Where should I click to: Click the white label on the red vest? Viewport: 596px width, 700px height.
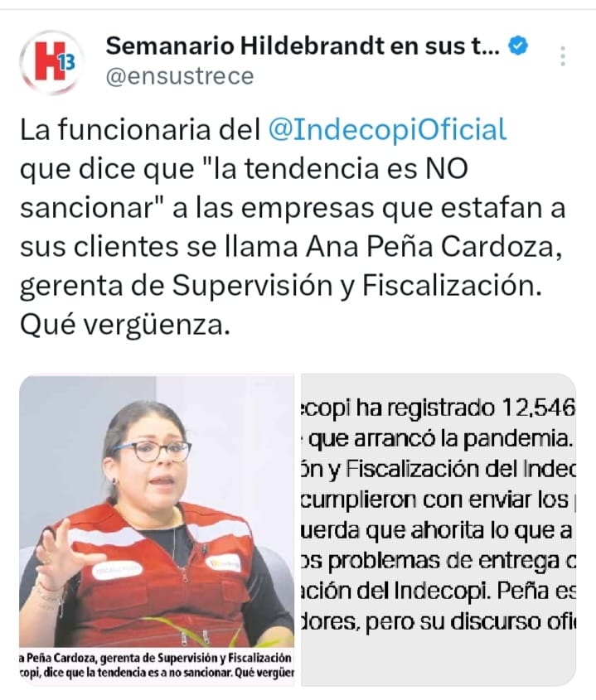tap(118, 570)
